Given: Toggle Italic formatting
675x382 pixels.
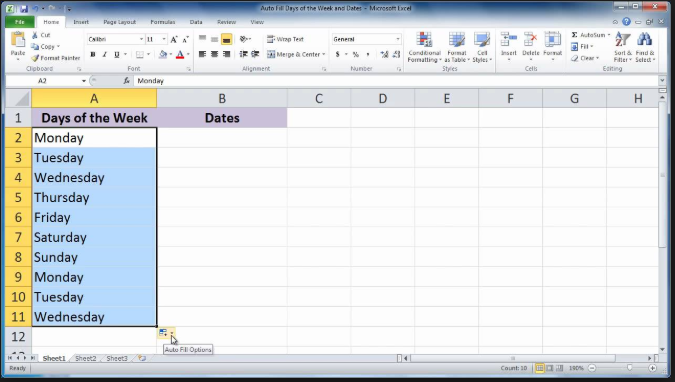Looking at the screenshot, I should 104,54.
